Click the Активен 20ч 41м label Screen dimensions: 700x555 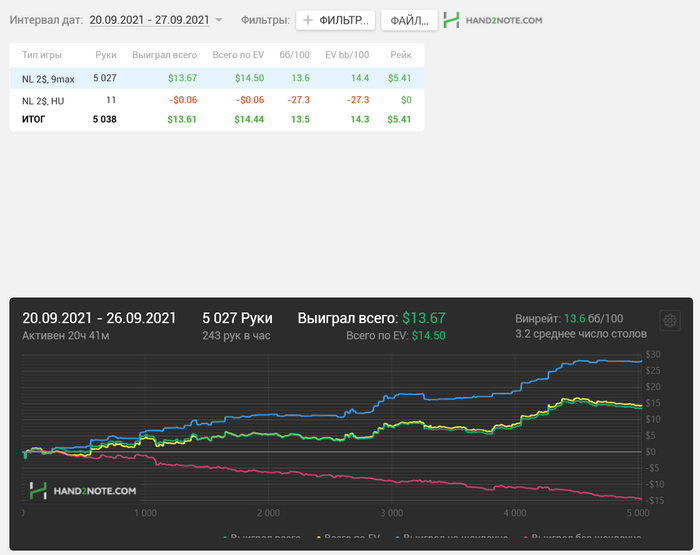point(66,336)
